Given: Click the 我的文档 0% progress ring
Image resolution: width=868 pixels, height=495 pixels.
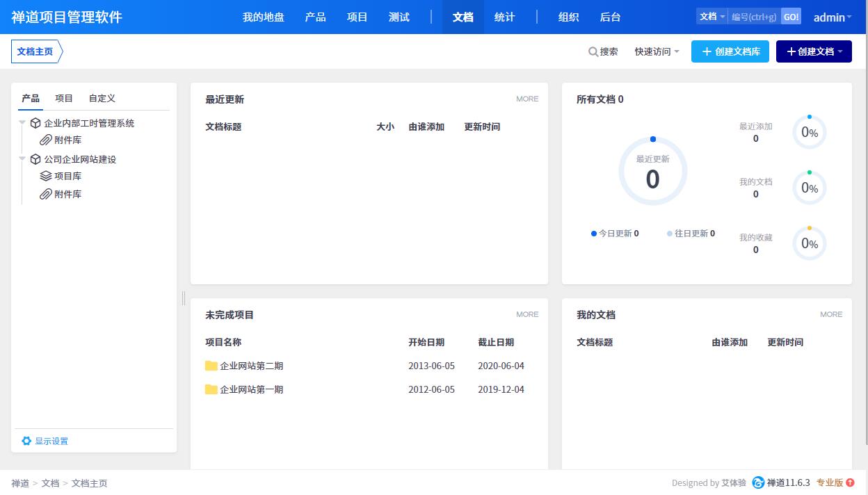Looking at the screenshot, I should click(x=810, y=188).
